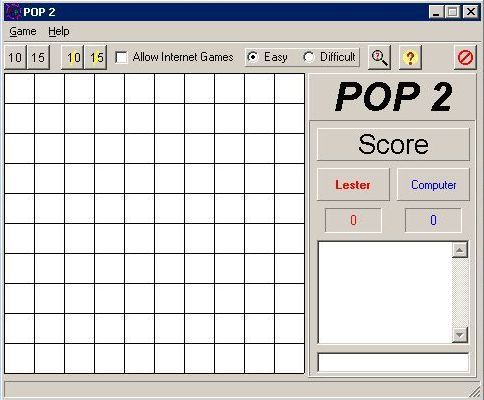This screenshot has height=400, width=484.
Task: Click the Lester player button
Action: (353, 185)
